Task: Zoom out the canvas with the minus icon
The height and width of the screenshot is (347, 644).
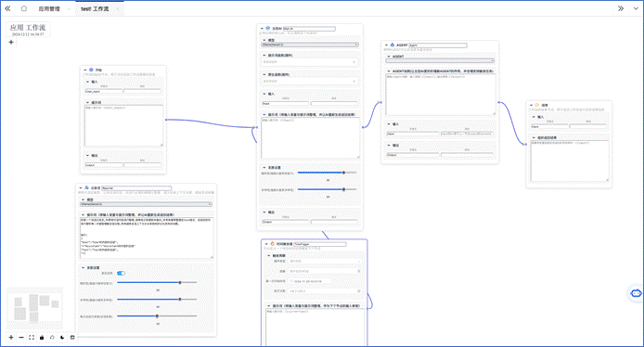Action: (x=21, y=337)
